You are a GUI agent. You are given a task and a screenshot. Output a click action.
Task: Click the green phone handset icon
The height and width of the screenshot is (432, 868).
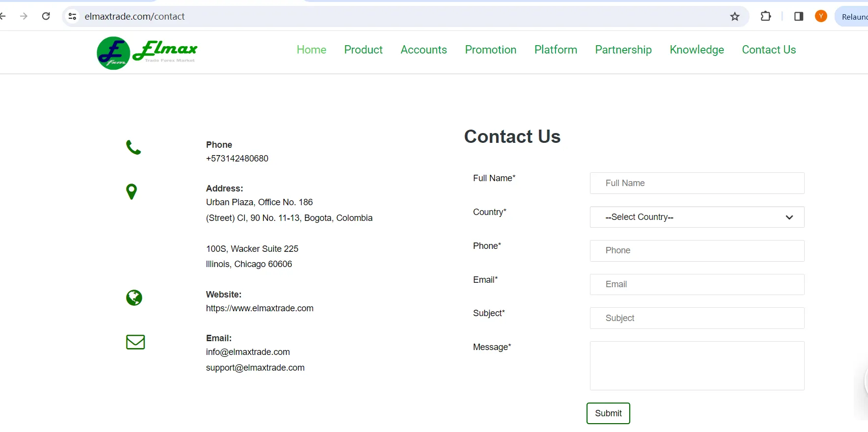(x=134, y=147)
